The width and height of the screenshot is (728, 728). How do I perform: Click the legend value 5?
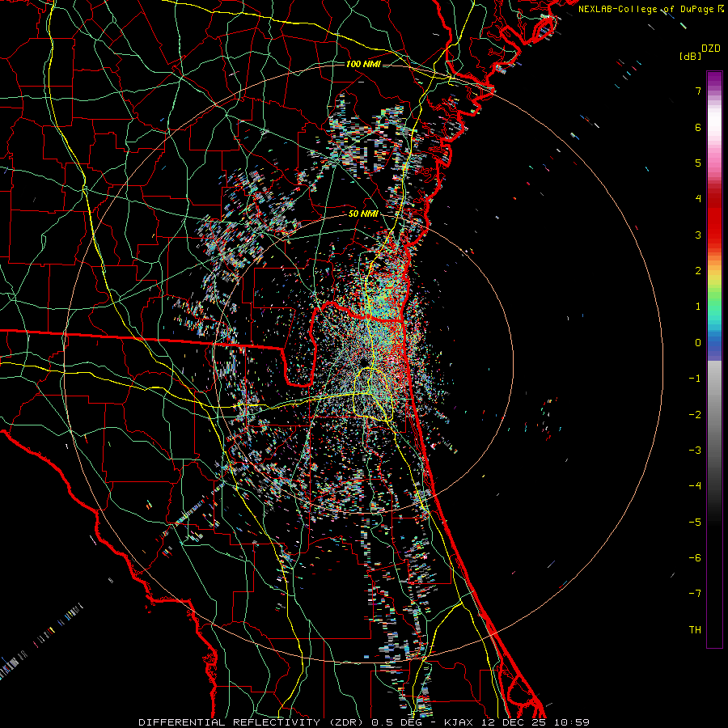coord(698,163)
